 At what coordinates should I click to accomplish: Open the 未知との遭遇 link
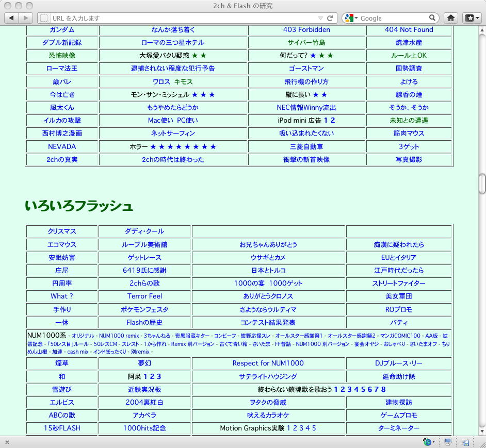click(409, 121)
